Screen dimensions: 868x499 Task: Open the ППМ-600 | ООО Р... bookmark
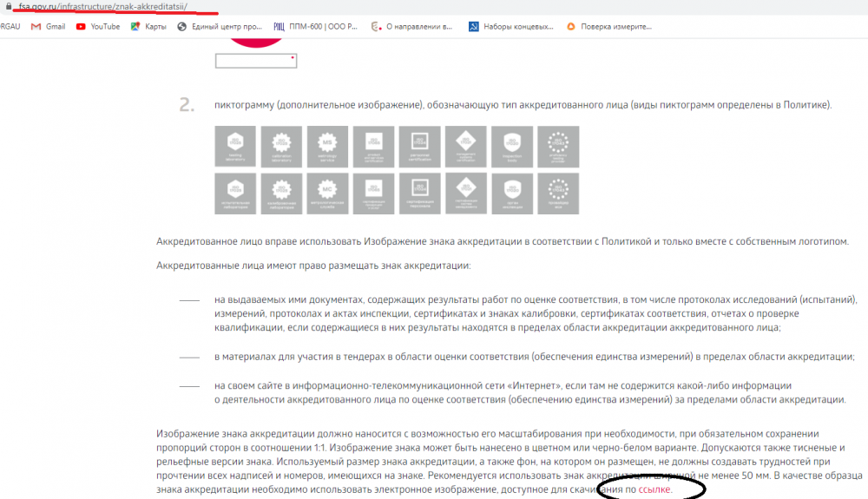click(316, 27)
